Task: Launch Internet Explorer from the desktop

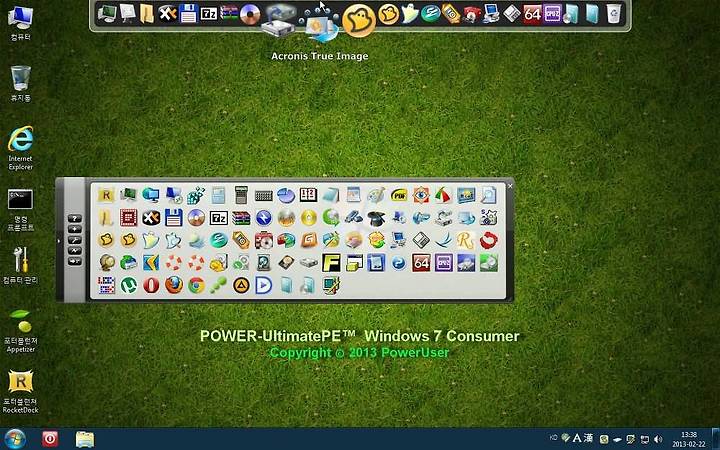Action: [x=20, y=148]
